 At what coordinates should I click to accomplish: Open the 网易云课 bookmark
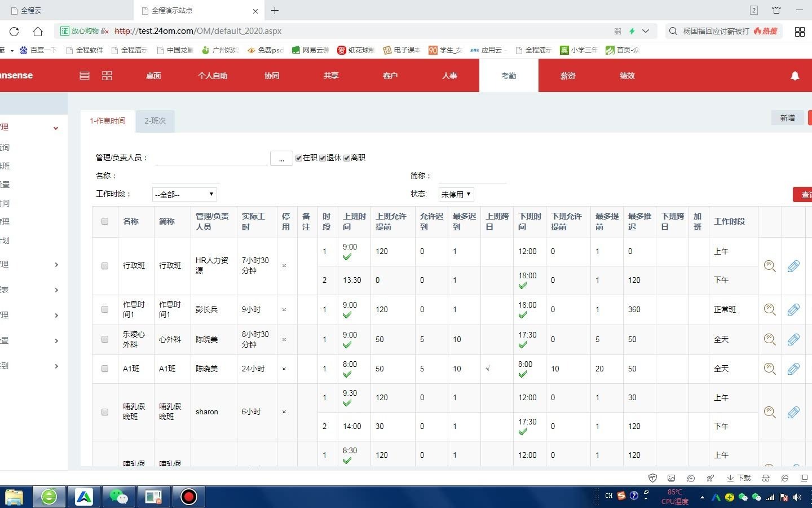tap(311, 50)
